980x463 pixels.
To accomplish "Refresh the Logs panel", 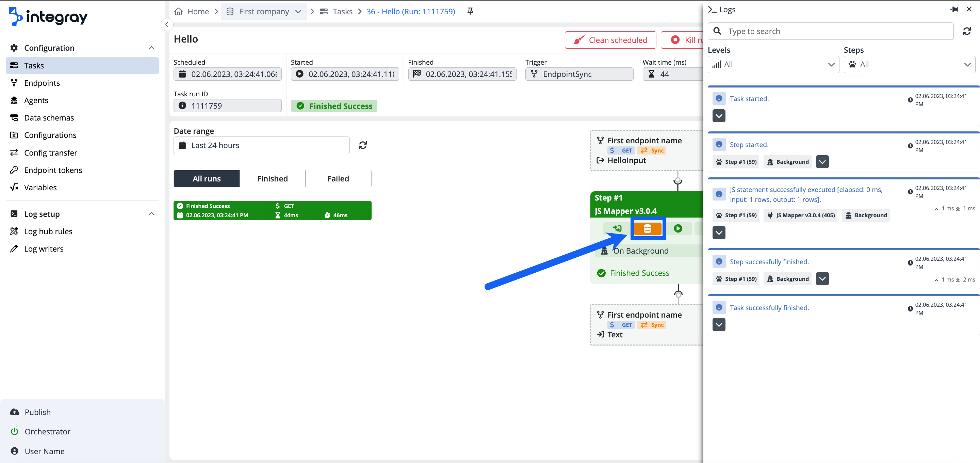I will click(x=967, y=31).
